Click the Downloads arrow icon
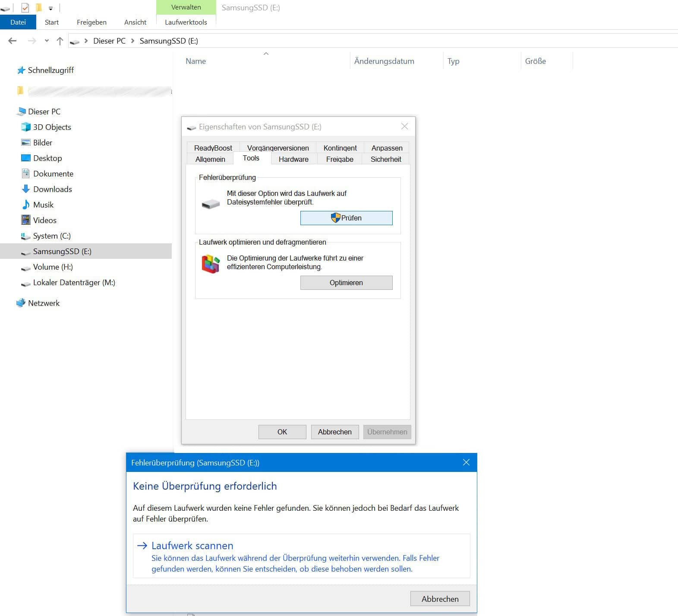Screen dimensions: 678x616 (26, 189)
